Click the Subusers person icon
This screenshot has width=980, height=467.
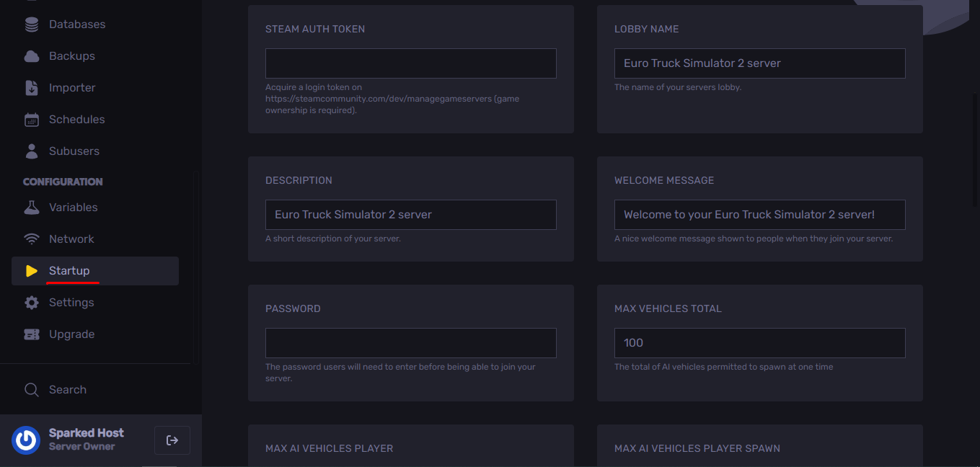32,151
